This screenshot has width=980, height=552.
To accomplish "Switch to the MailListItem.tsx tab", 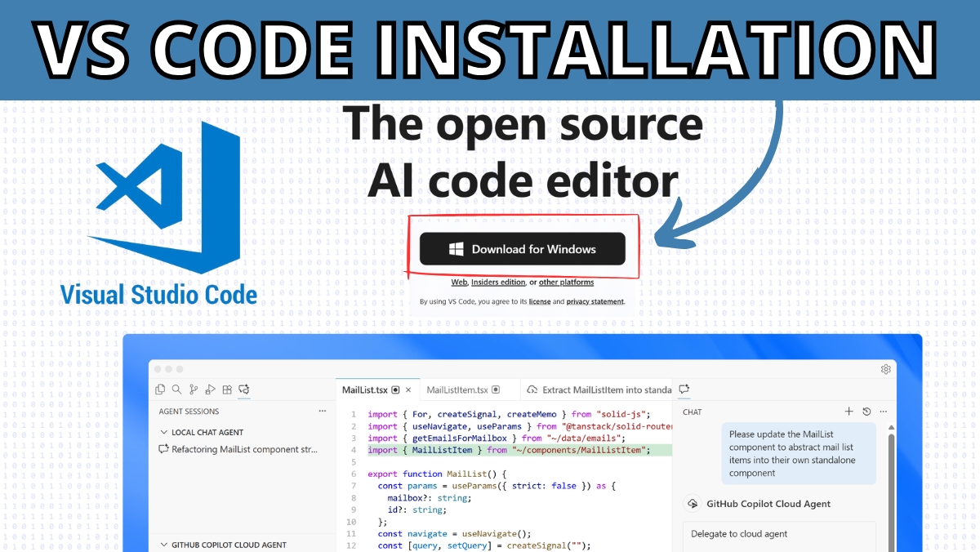I will [x=457, y=390].
